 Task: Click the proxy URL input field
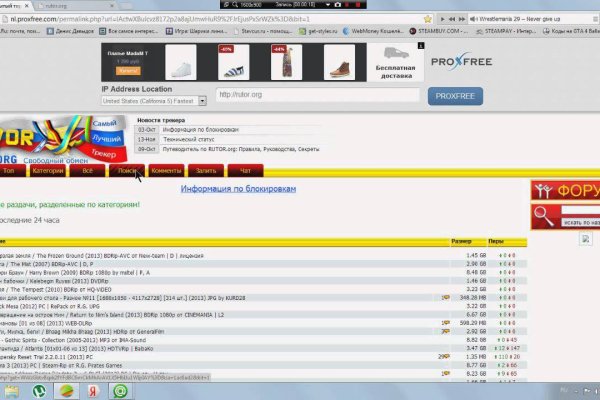[317, 97]
